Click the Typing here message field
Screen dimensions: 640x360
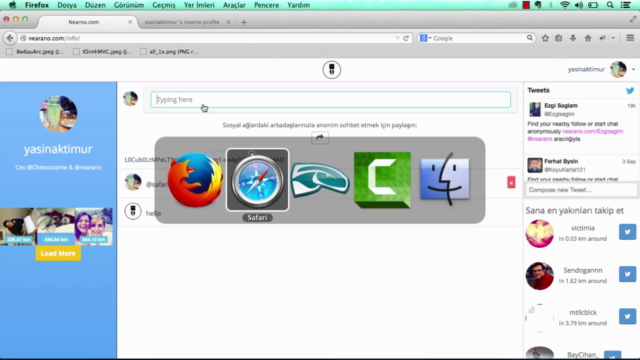(x=331, y=100)
